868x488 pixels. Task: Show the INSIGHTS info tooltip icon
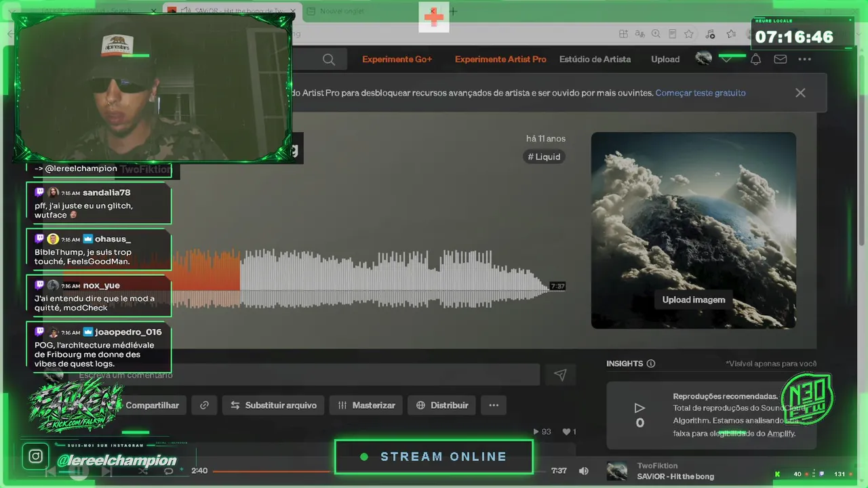651,363
